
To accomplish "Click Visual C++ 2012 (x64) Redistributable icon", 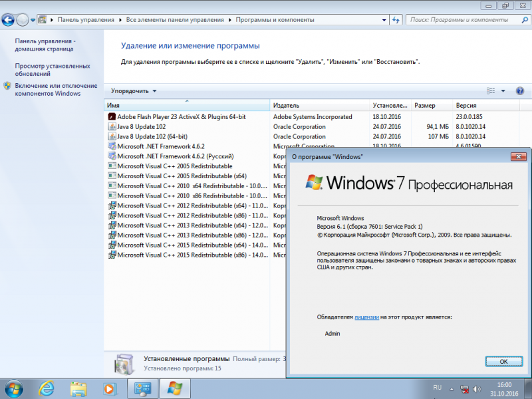I will (x=112, y=205).
